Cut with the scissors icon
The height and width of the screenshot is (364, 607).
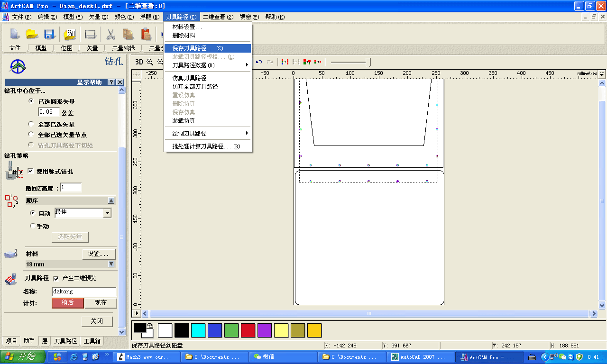pyautogui.click(x=110, y=34)
